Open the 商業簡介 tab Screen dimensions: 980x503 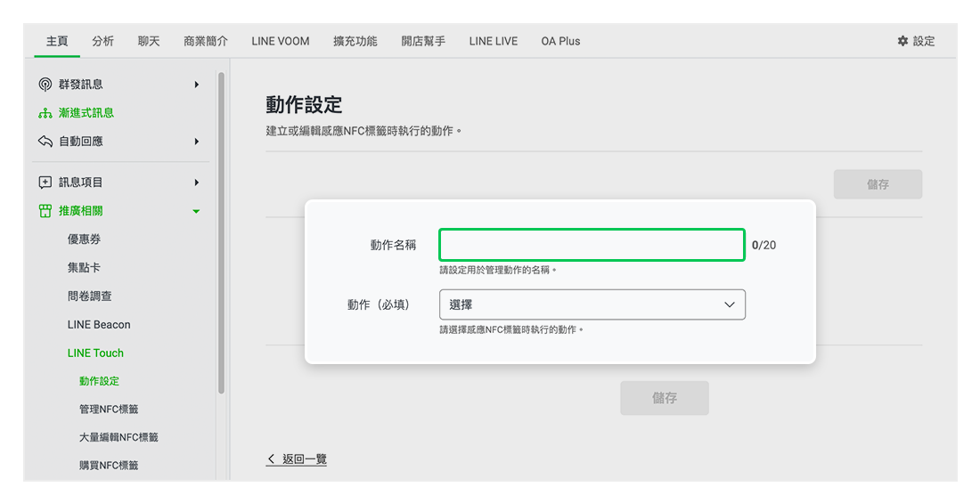pos(206,41)
